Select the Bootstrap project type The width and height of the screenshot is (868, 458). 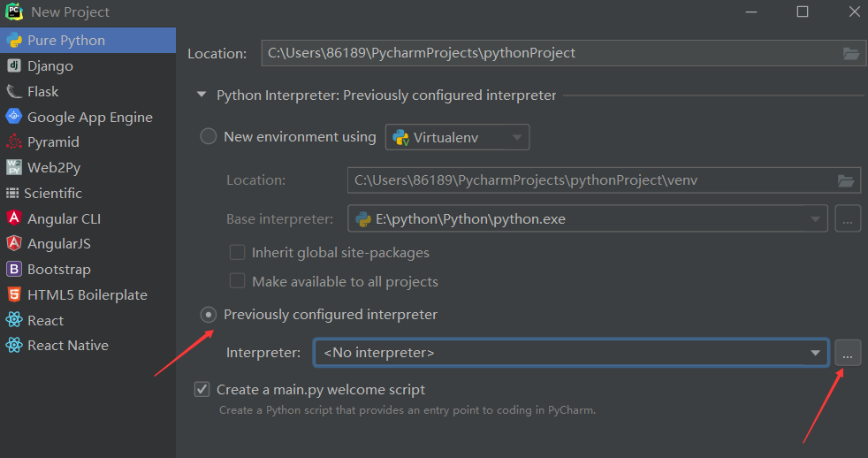(58, 270)
